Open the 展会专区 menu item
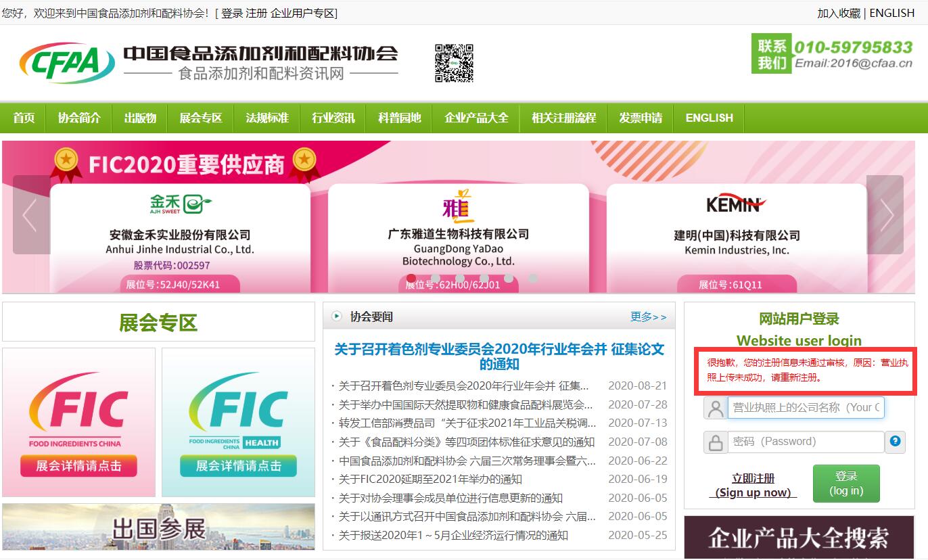Screen dimensions: 928x560 [201, 118]
